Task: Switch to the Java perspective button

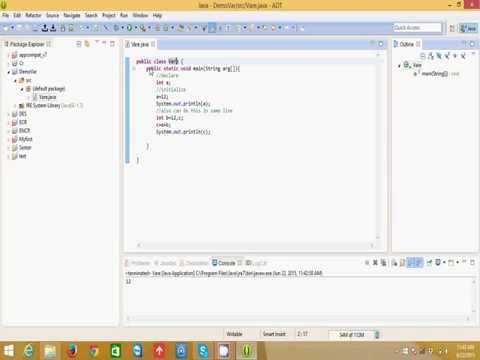Action: [x=468, y=28]
